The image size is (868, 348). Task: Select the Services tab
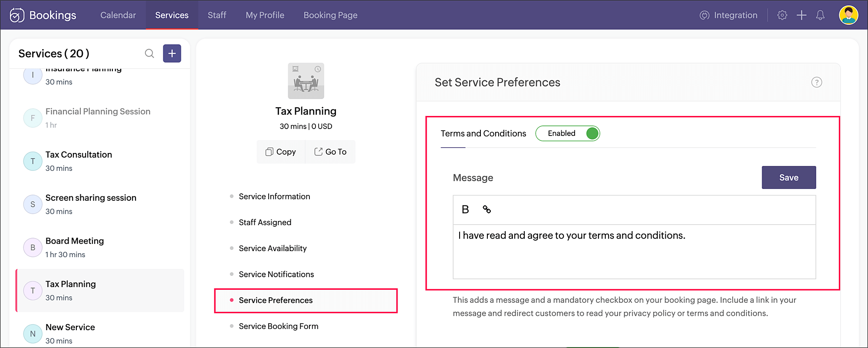(172, 15)
